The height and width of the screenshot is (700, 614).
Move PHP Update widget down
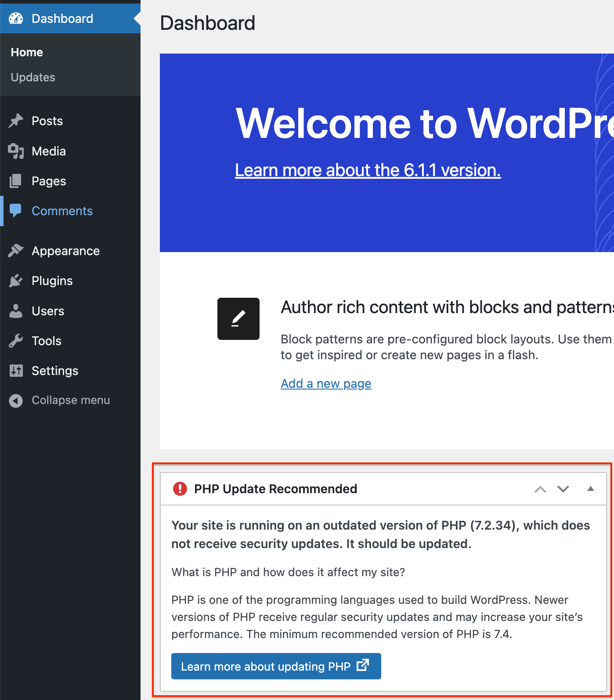coord(563,489)
